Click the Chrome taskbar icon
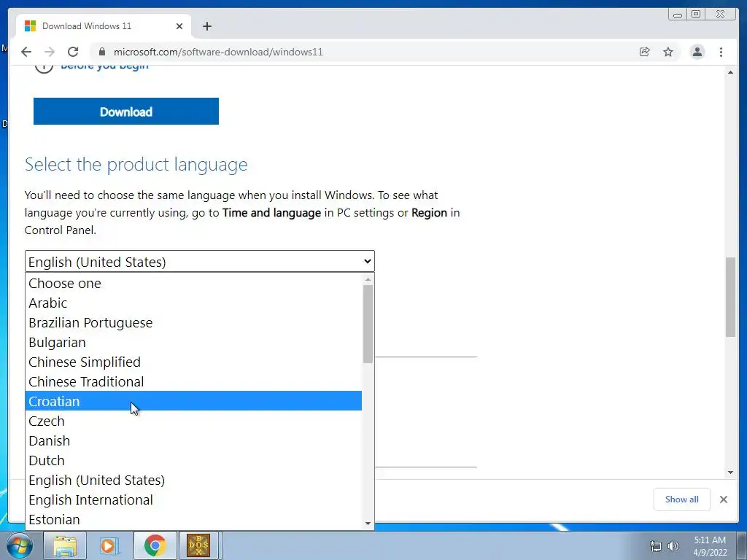Screen dimensions: 747x560 coord(155,545)
